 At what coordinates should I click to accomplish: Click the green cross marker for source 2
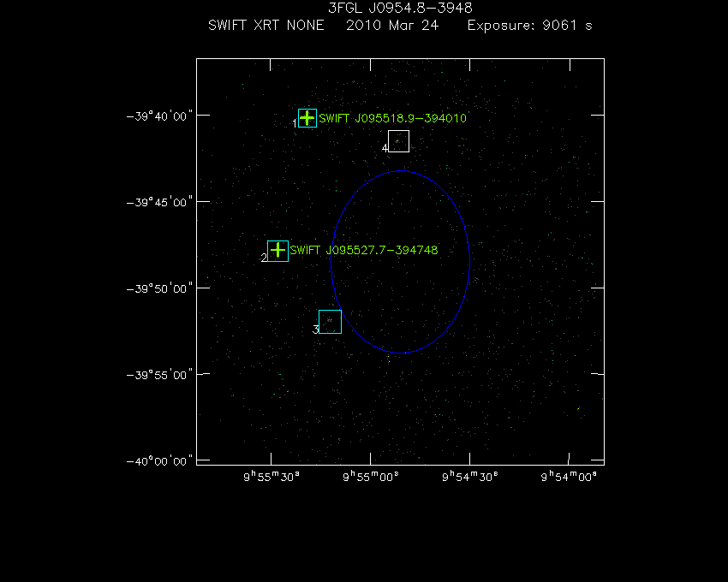[277, 251]
